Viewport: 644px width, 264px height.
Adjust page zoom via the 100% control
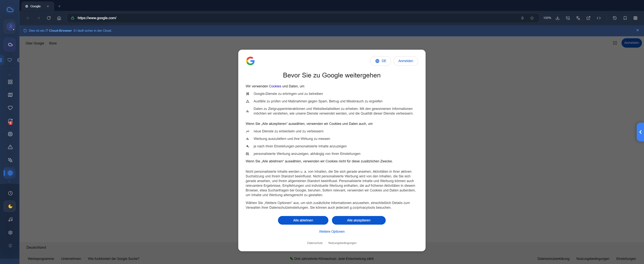(x=547, y=18)
